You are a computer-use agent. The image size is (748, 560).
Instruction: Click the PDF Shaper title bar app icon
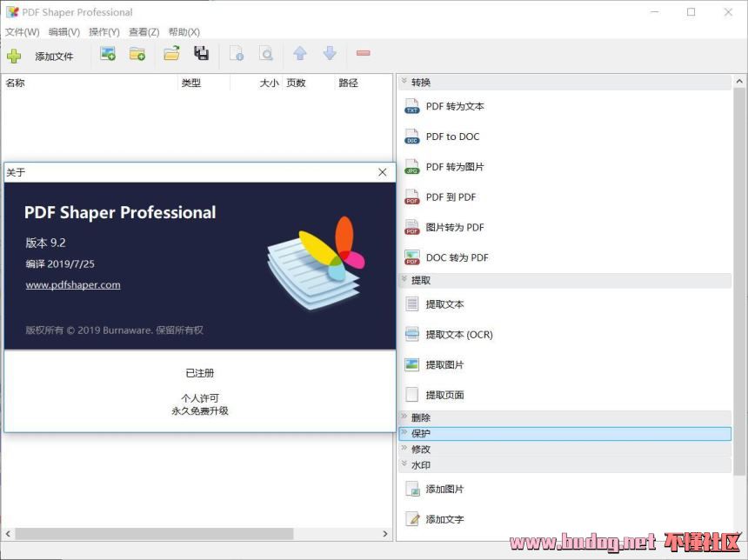[x=12, y=12]
